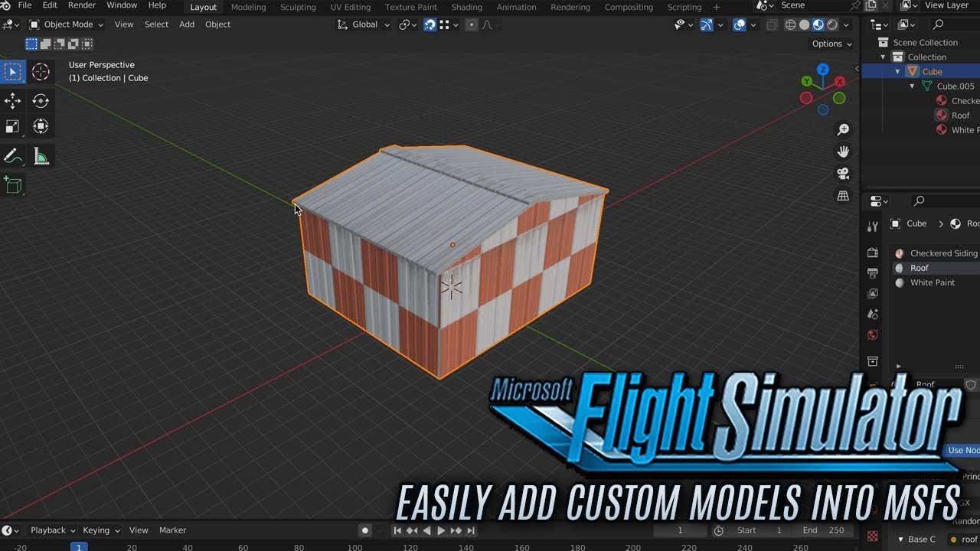Click the green Y axis gizmo

[x=807, y=81]
